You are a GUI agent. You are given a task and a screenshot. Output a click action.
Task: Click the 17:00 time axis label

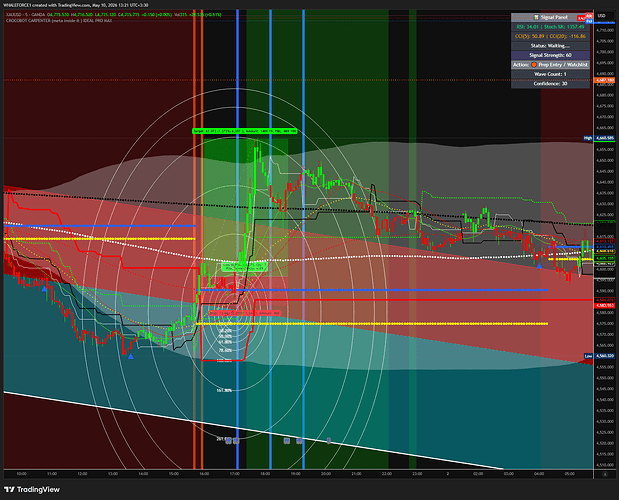[234, 474]
